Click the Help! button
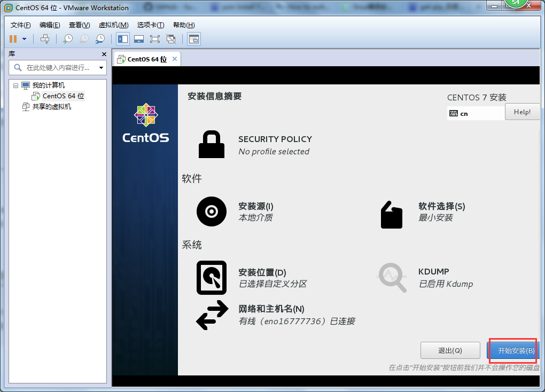545x392 pixels. (x=522, y=112)
